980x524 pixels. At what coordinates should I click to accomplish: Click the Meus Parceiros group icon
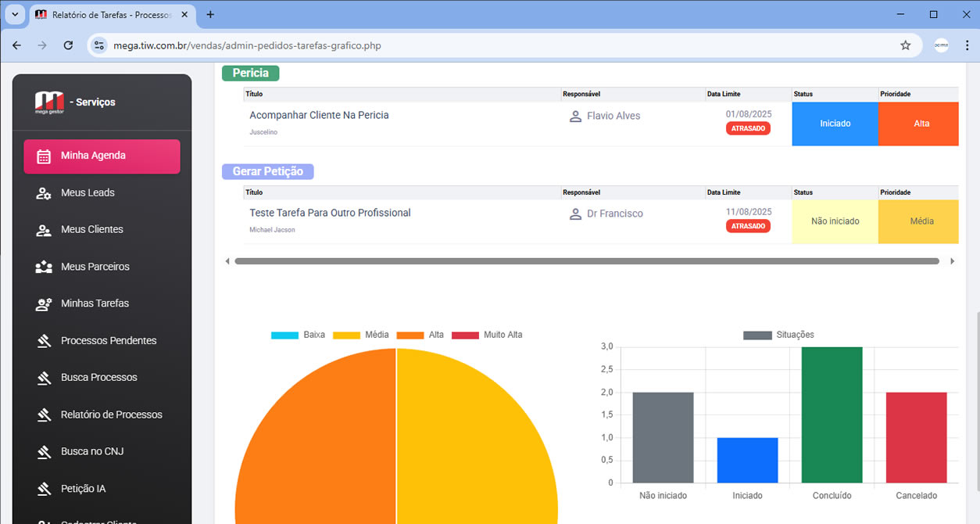(44, 267)
